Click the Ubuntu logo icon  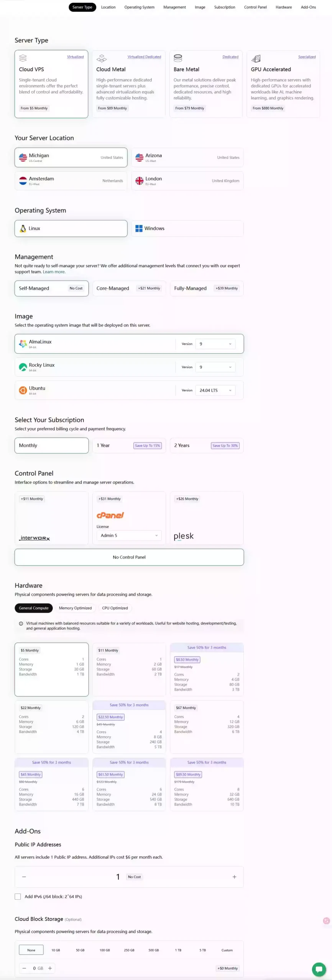[x=23, y=390]
